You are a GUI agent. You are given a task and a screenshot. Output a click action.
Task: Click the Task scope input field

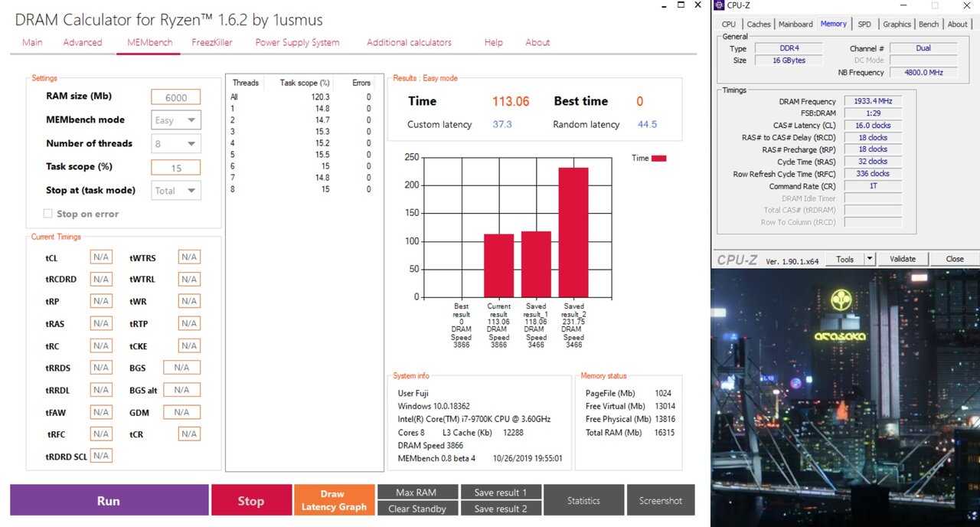pyautogui.click(x=175, y=167)
